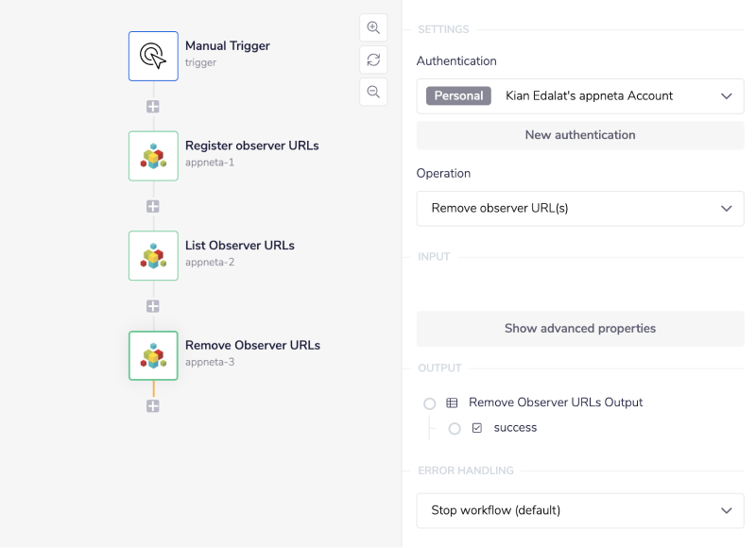Click the table icon beside Remove Observer URLs Output

click(x=452, y=402)
